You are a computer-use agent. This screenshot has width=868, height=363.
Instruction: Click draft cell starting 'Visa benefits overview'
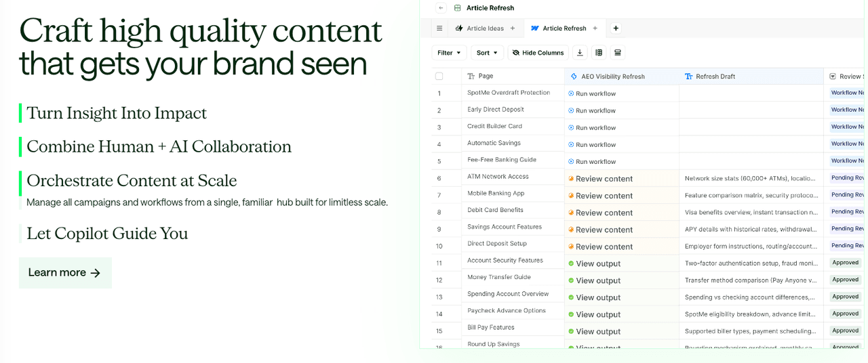pos(751,213)
